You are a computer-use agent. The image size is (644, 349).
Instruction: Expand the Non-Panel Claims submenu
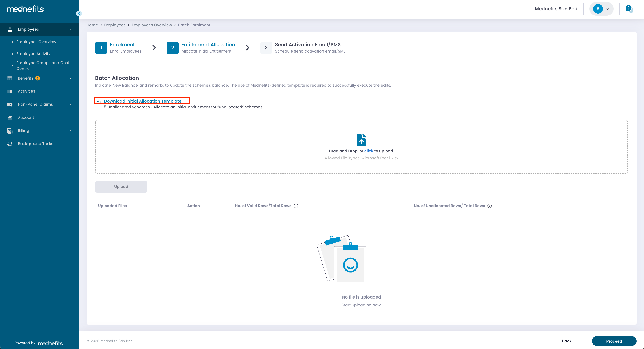click(x=70, y=104)
